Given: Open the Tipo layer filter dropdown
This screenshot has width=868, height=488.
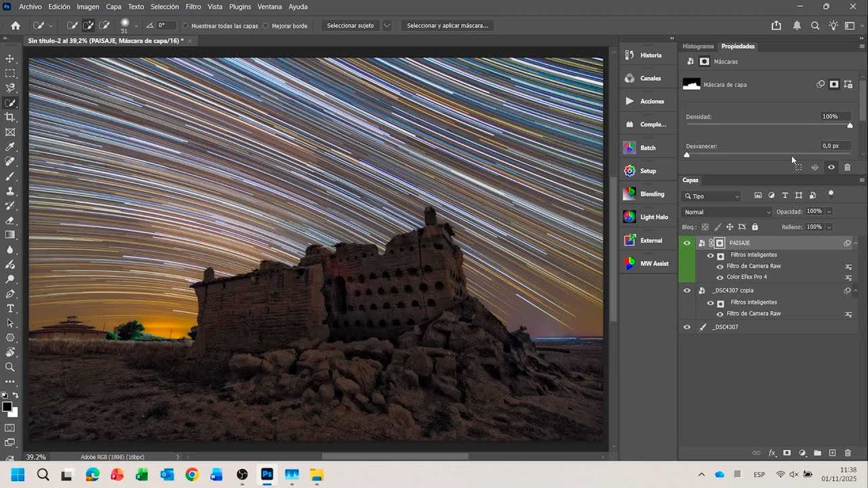Looking at the screenshot, I should click(x=711, y=196).
